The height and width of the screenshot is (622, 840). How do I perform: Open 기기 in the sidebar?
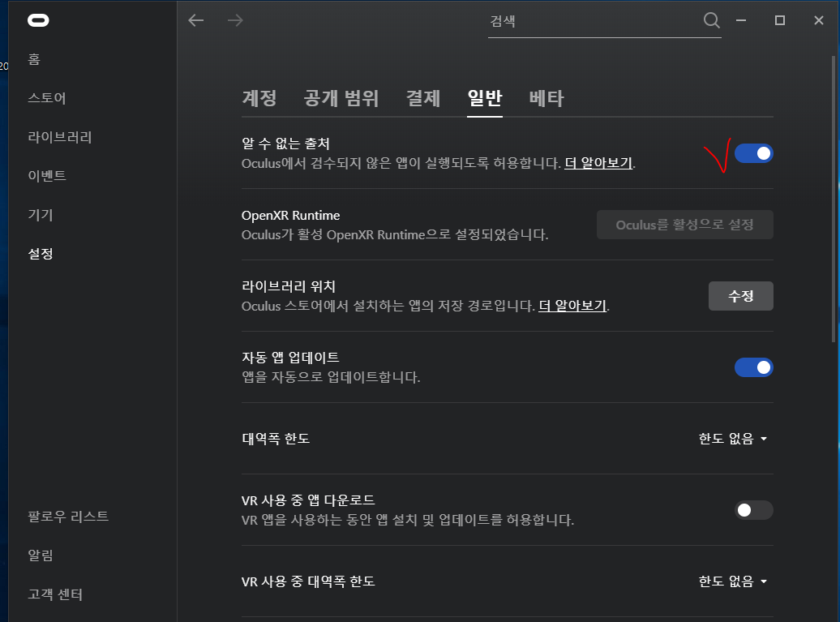[41, 215]
